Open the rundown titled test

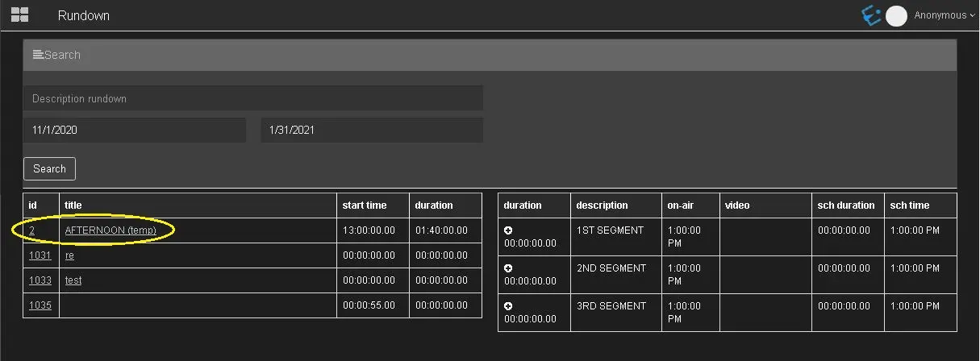73,280
